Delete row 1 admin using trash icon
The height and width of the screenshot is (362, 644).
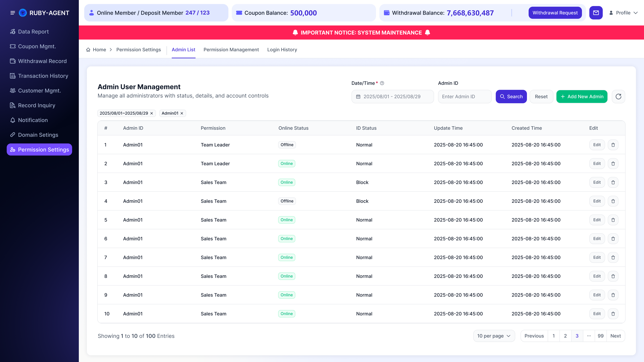[x=613, y=145]
